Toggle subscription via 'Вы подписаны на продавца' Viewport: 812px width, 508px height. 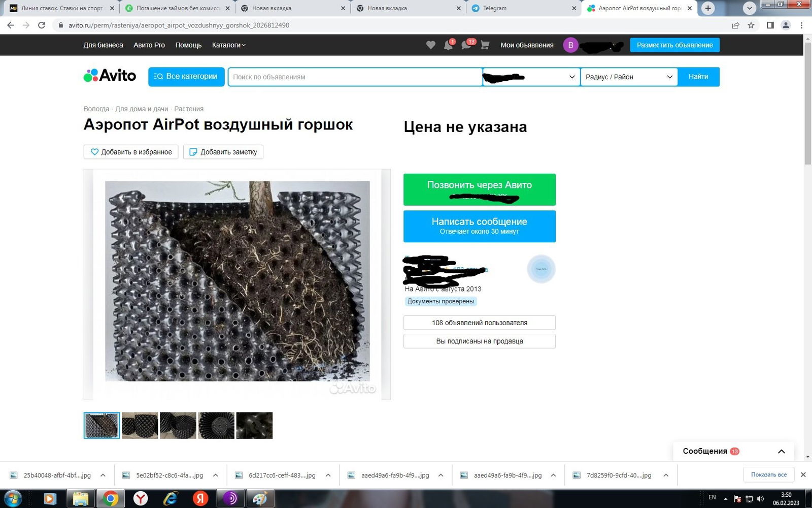click(480, 341)
